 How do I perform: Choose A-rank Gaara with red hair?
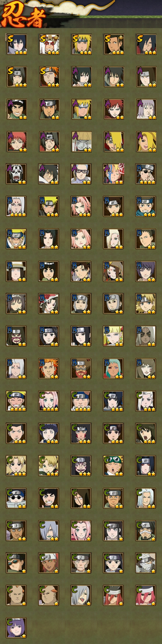coord(114,109)
